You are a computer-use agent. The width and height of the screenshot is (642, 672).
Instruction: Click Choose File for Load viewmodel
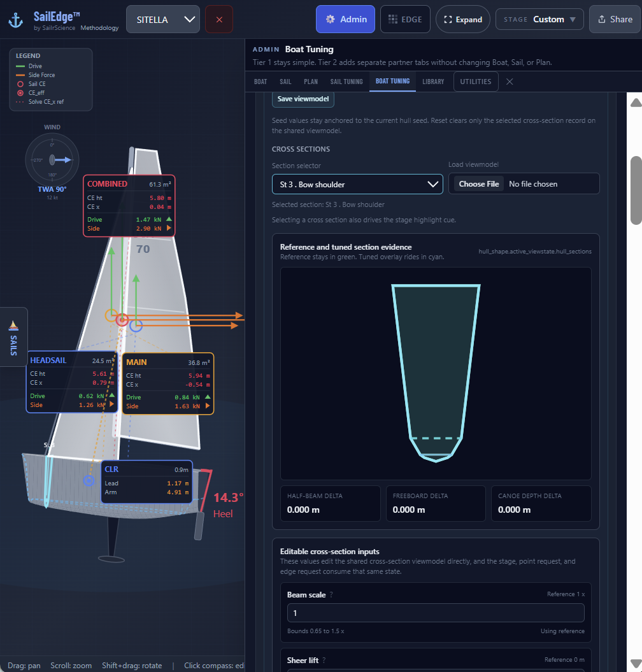click(x=479, y=184)
